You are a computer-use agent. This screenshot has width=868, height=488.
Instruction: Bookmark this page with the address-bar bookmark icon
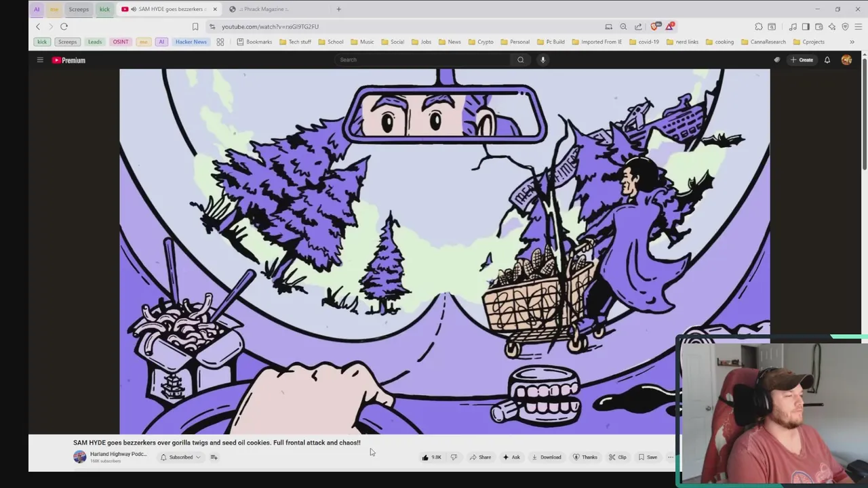coord(195,26)
